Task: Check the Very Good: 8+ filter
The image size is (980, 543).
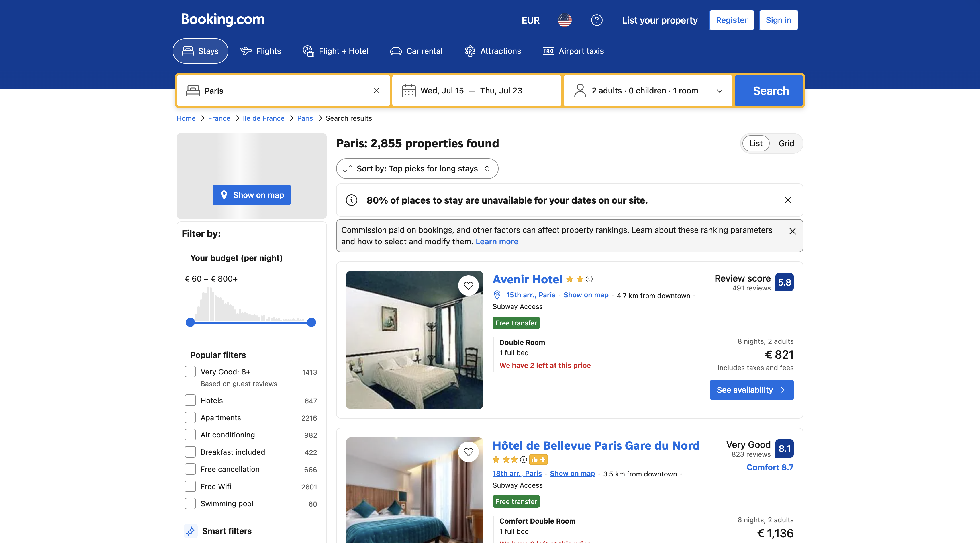Action: click(190, 372)
